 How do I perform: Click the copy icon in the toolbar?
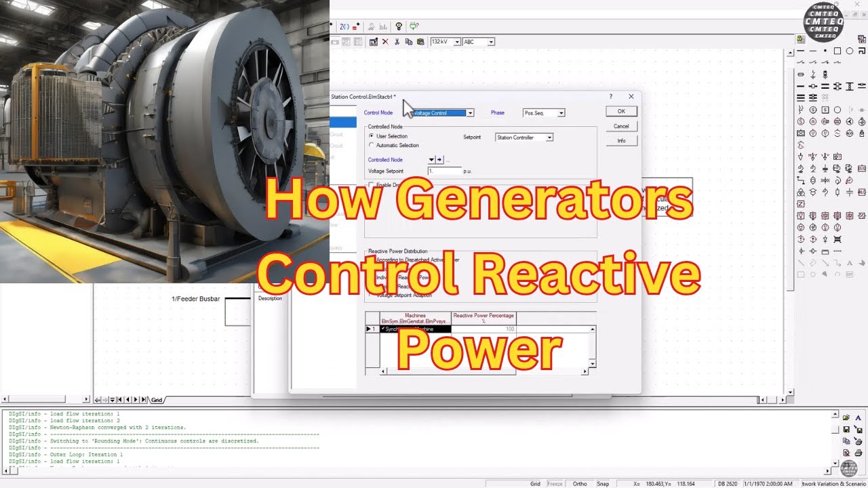point(409,42)
